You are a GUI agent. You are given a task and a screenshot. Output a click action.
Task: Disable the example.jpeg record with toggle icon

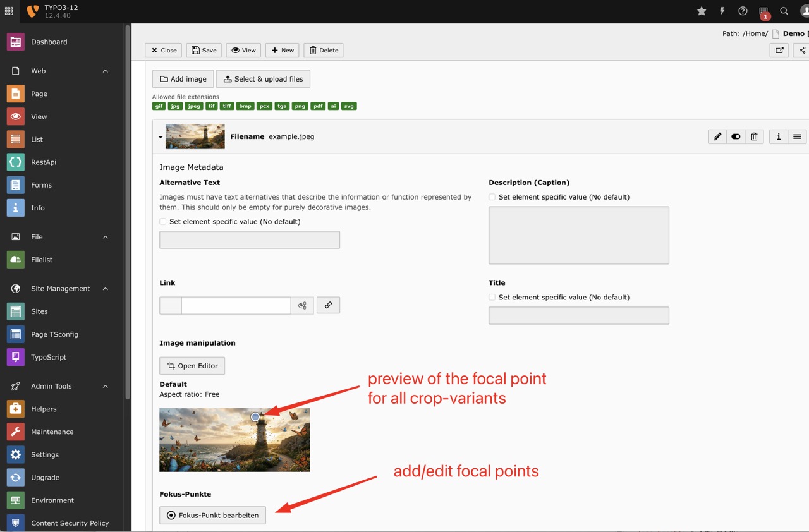click(x=735, y=136)
